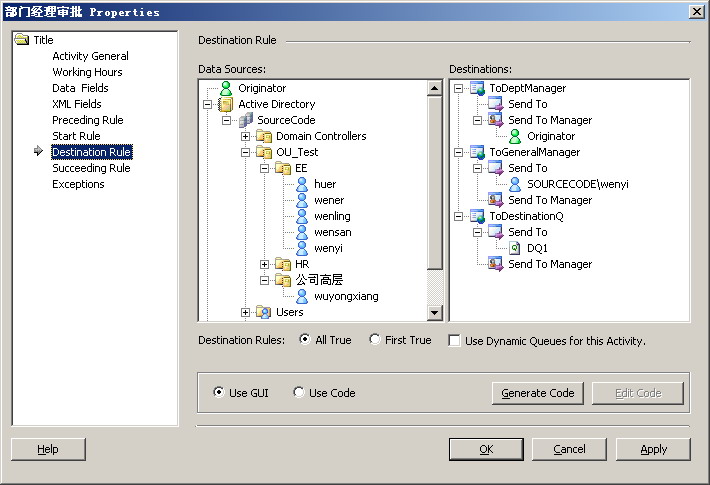Expand the Users node
This screenshot has height=485, width=710.
pyautogui.click(x=245, y=312)
